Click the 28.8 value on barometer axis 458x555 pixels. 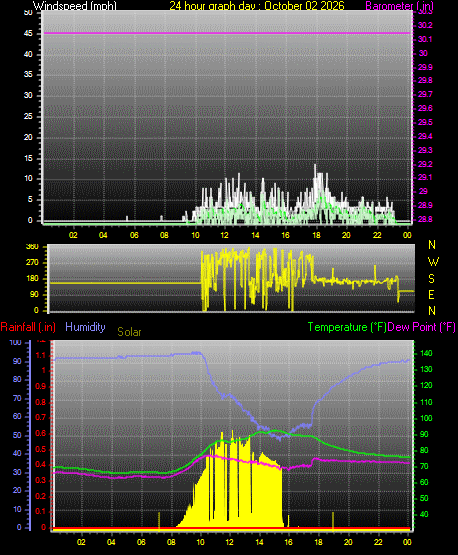425,219
